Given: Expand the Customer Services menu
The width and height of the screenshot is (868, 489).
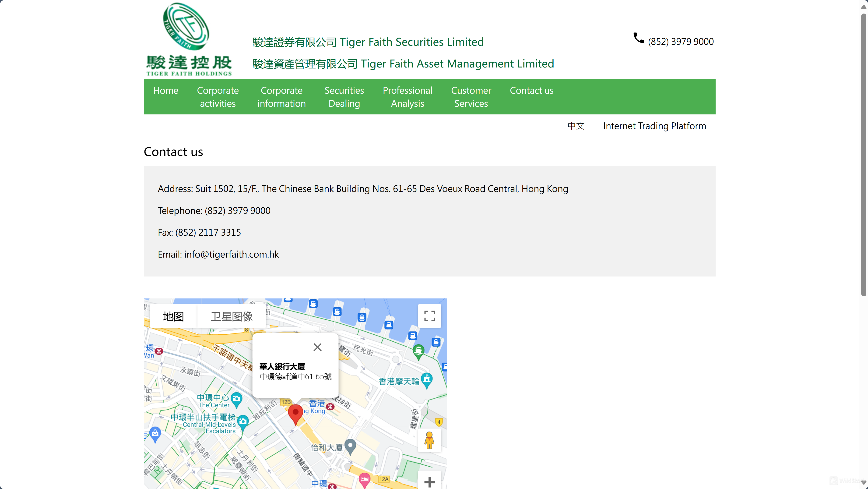Looking at the screenshot, I should coord(471,97).
